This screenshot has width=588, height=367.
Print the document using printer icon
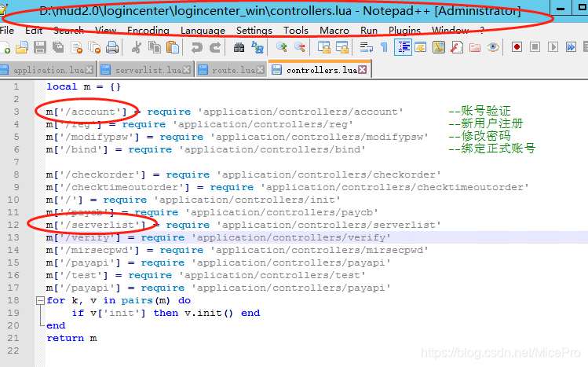(112, 47)
